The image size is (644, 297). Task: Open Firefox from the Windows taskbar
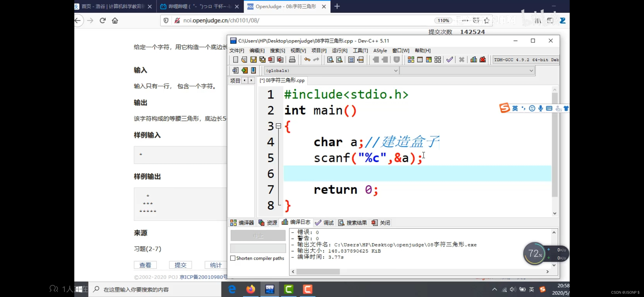(x=250, y=289)
